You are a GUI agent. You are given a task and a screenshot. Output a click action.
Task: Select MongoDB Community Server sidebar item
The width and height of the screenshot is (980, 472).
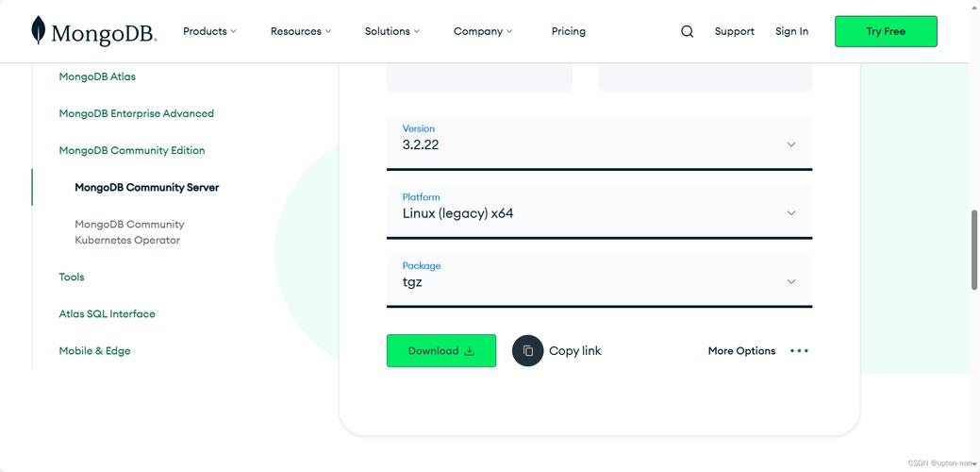tap(147, 187)
